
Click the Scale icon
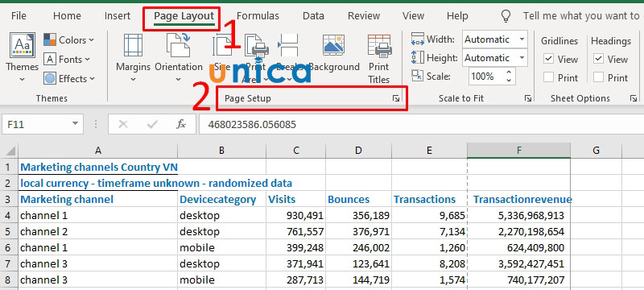click(x=417, y=76)
